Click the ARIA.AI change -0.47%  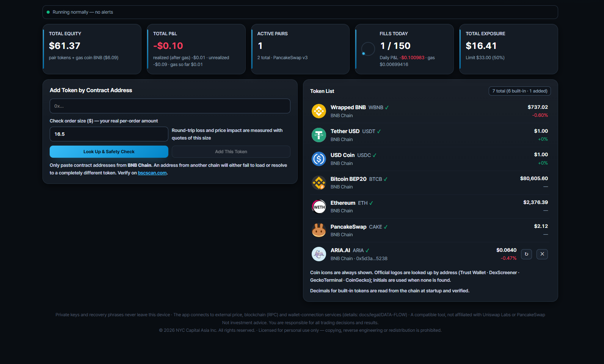coord(508,258)
